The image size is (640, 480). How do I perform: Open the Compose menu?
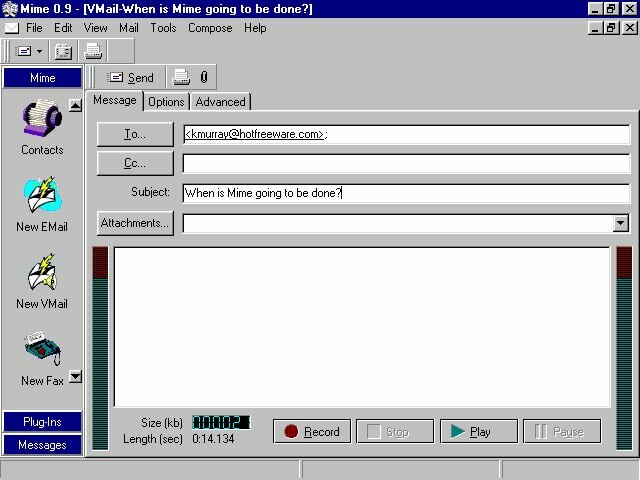coord(210,28)
